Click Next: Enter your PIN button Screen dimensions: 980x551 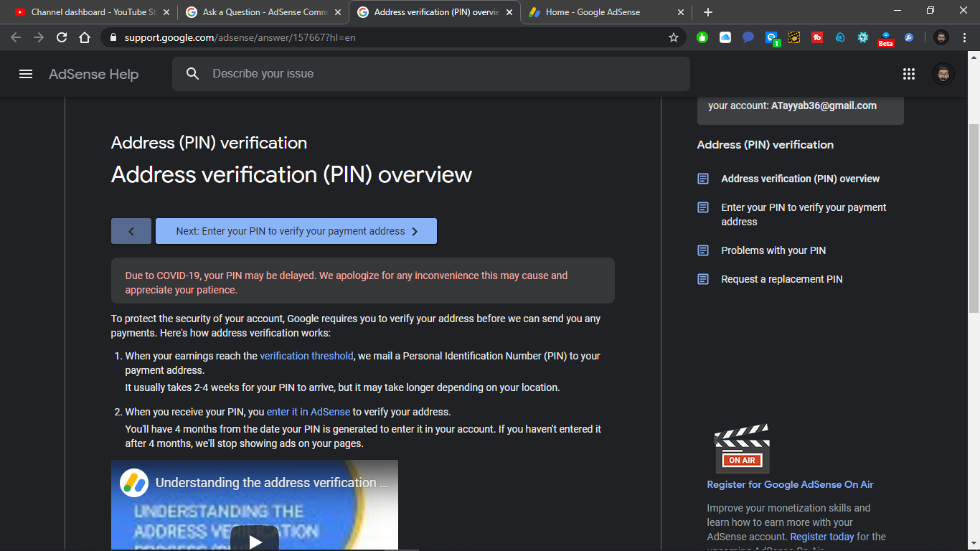click(x=296, y=231)
